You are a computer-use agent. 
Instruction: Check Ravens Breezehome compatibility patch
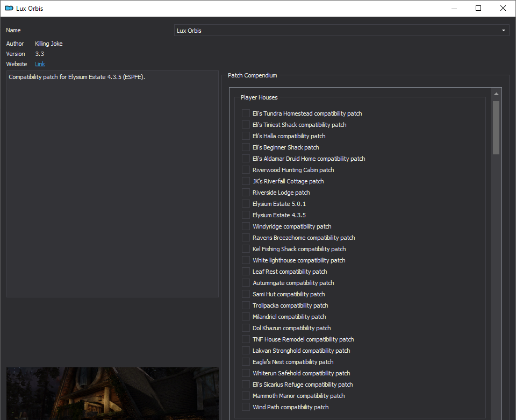click(x=246, y=238)
